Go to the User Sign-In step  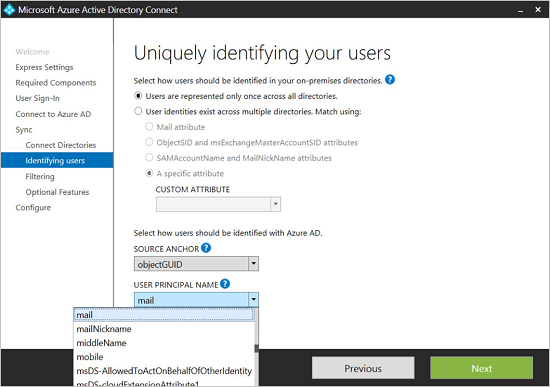(x=38, y=98)
